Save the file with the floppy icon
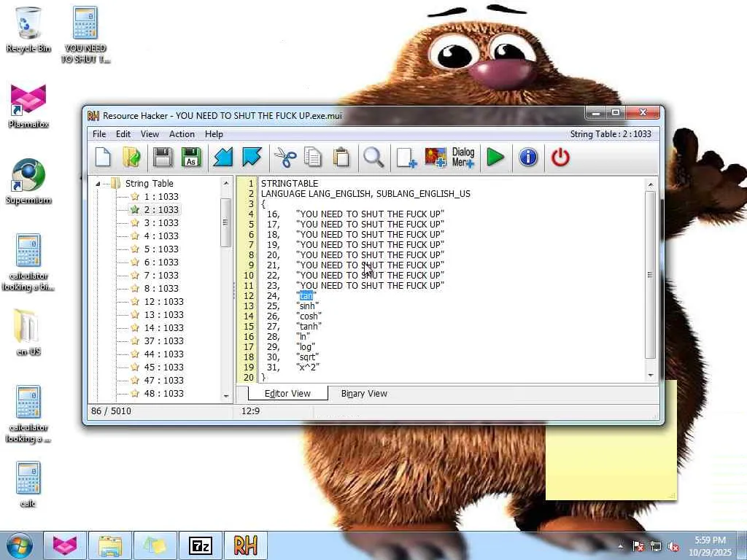Screen dimensions: 747x560 163,157
